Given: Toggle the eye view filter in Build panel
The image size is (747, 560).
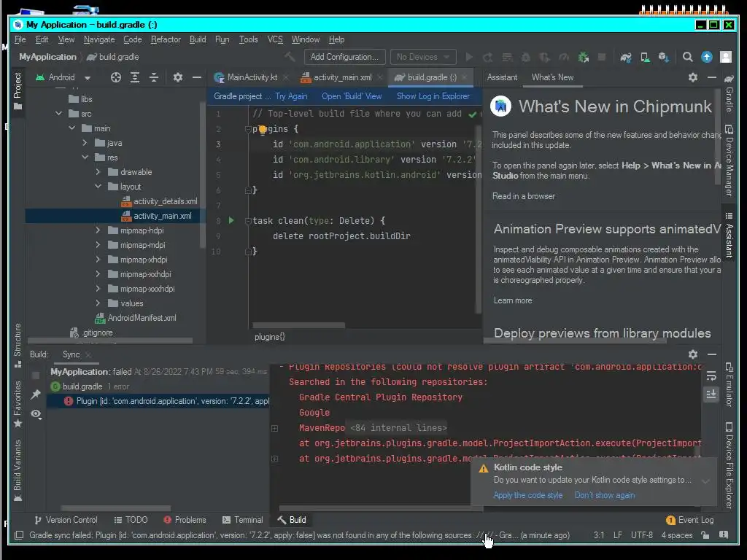Looking at the screenshot, I should (36, 414).
